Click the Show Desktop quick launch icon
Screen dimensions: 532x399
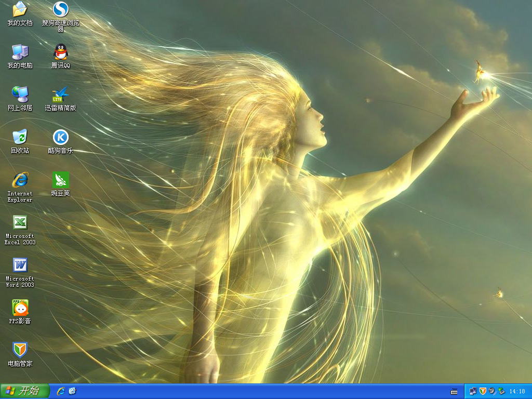pyautogui.click(x=72, y=391)
